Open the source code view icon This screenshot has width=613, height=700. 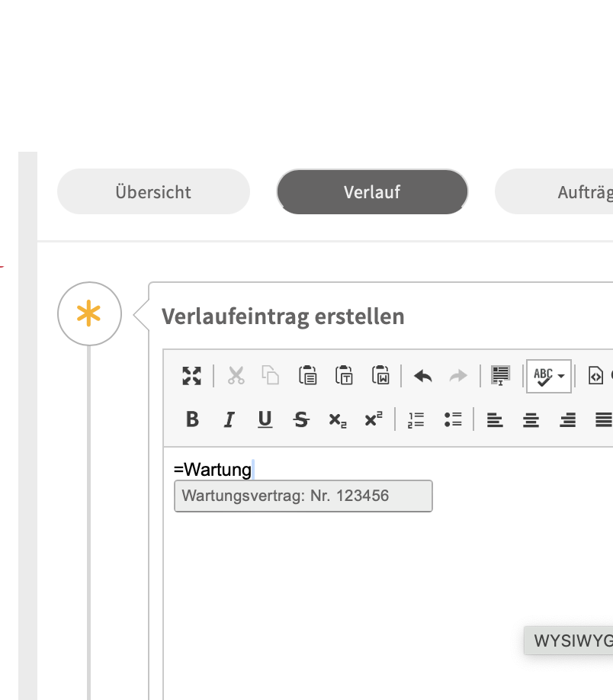(x=596, y=375)
